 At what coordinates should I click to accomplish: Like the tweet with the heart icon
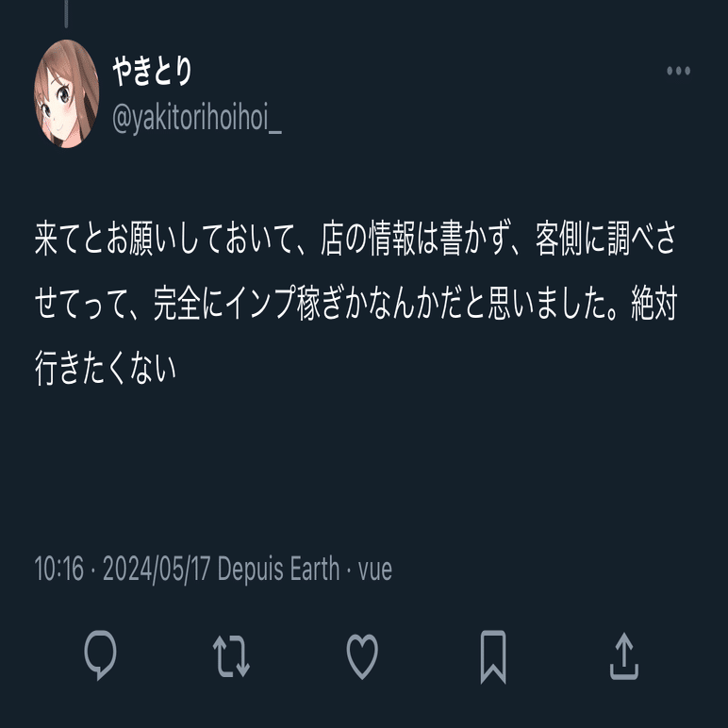362,656
